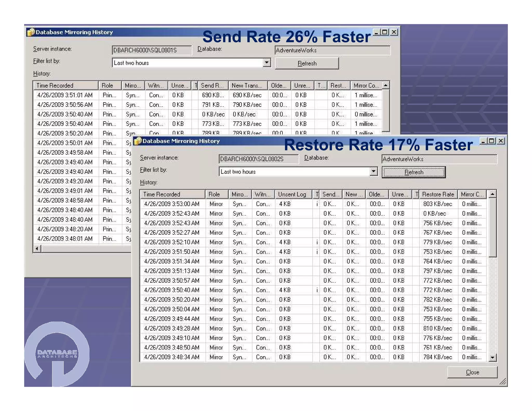Click the back window's Database Mirroring History title icon
Image resolution: width=532 pixels, height=411 pixels.
(31, 32)
